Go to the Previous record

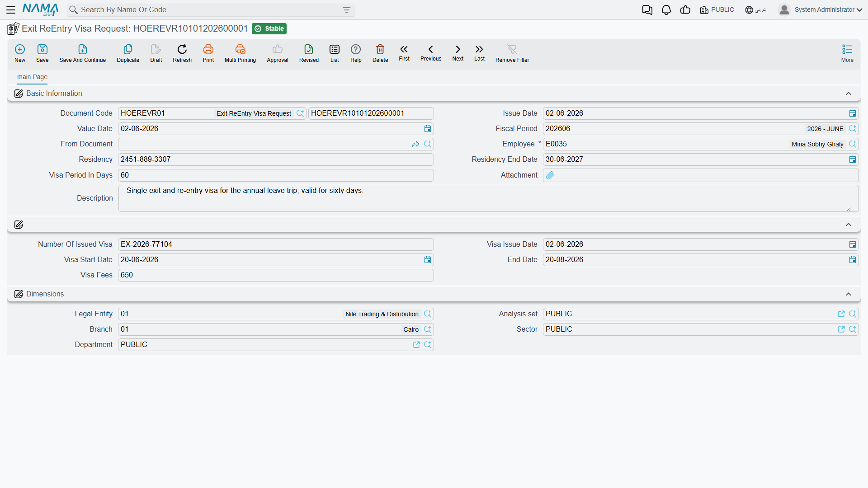point(431,53)
